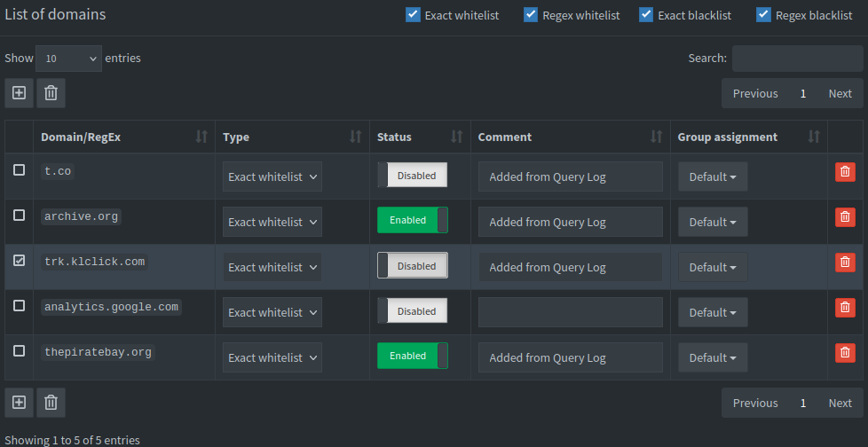
Task: Click top delete-selected trash icon
Action: [x=51, y=93]
